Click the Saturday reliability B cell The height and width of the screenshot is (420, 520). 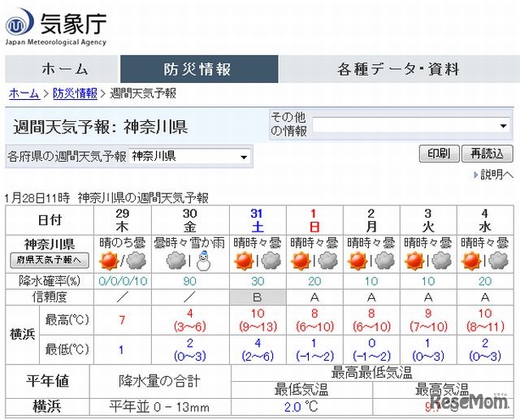257,297
